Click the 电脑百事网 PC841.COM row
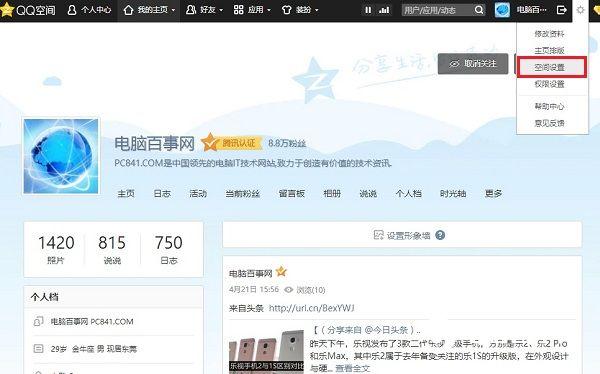The height and width of the screenshot is (374, 600). click(113, 322)
